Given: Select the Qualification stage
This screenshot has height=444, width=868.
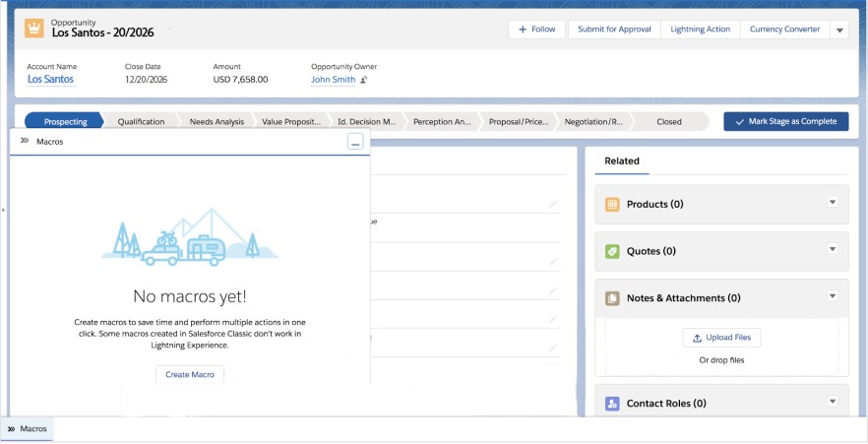Looking at the screenshot, I should (141, 122).
